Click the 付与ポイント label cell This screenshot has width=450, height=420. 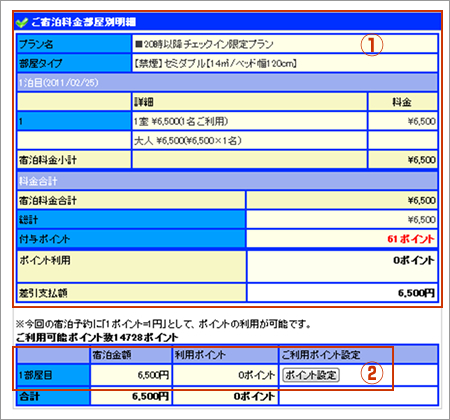pos(131,239)
